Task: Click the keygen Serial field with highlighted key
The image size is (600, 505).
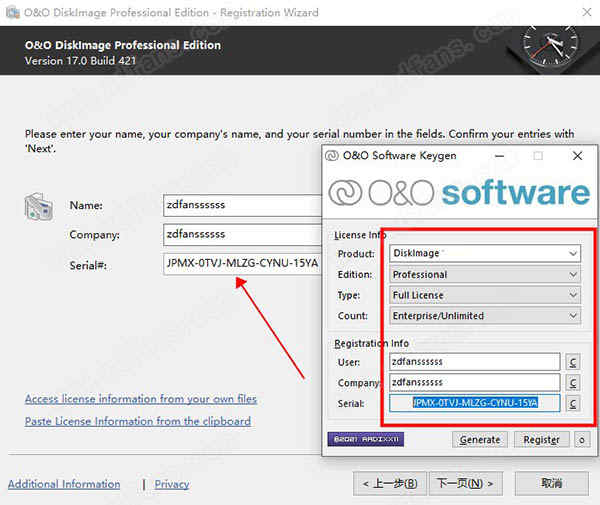Action: pyautogui.click(x=474, y=403)
